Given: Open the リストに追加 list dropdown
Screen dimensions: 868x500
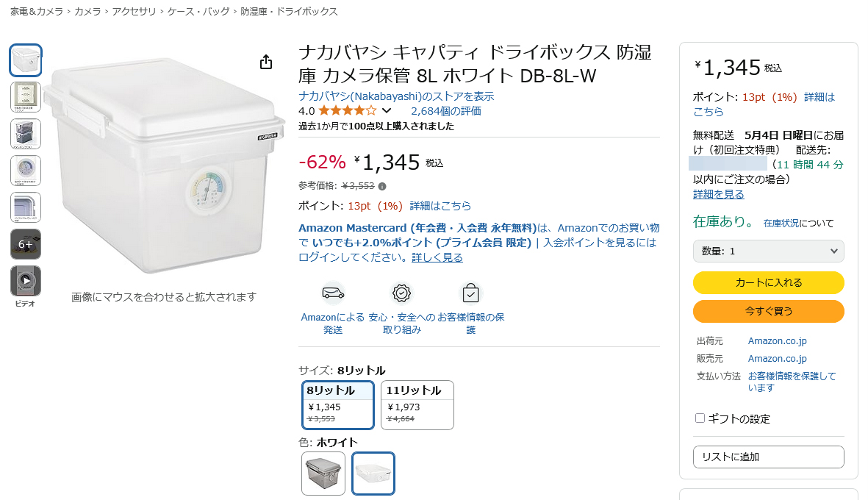Looking at the screenshot, I should 768,457.
